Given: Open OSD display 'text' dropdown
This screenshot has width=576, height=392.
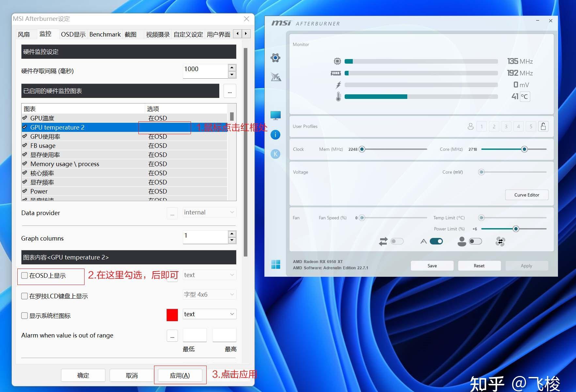Looking at the screenshot, I should point(209,275).
